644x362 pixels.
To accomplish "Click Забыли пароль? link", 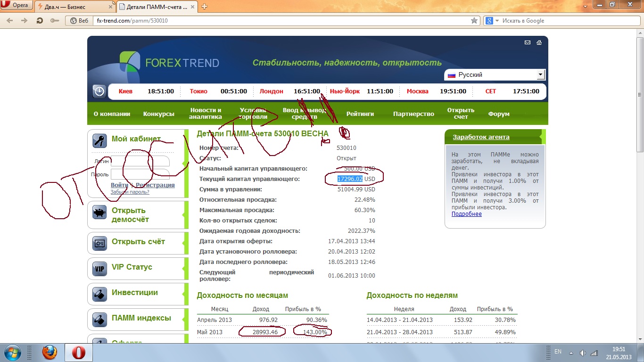I will click(130, 192).
